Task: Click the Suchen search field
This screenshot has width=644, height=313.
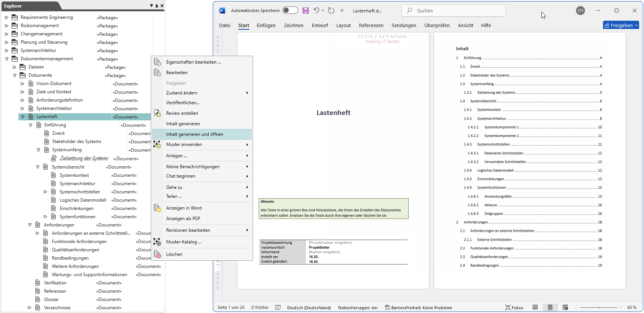Action: 453,11
